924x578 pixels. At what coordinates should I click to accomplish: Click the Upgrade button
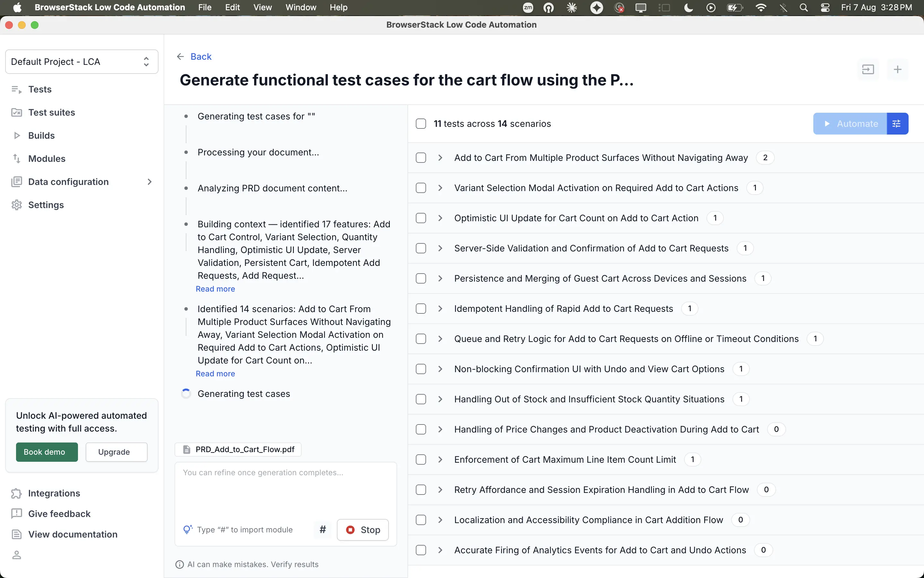tap(116, 452)
